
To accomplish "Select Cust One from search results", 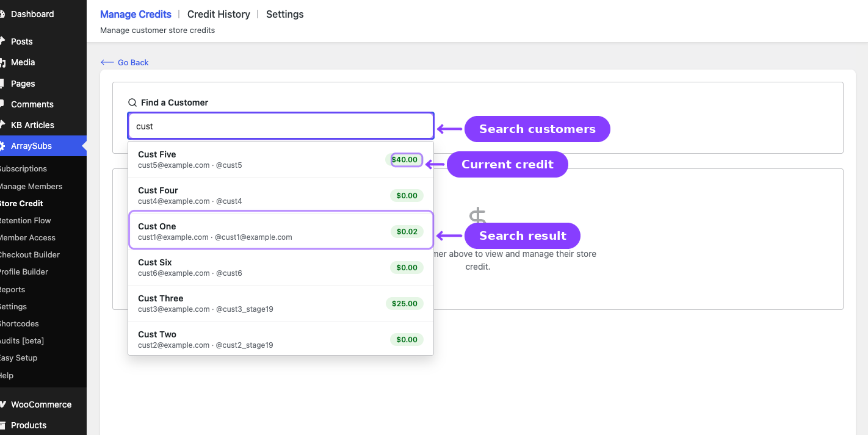I will point(281,231).
